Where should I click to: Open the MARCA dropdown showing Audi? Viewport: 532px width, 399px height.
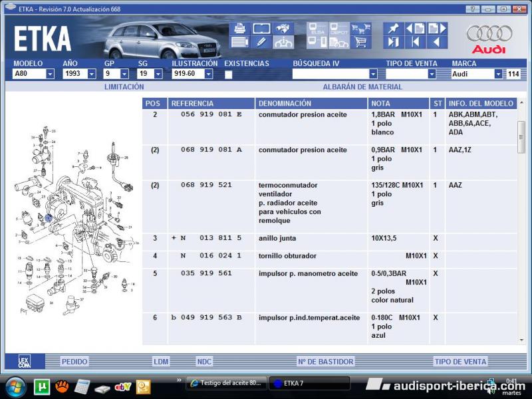[x=498, y=74]
